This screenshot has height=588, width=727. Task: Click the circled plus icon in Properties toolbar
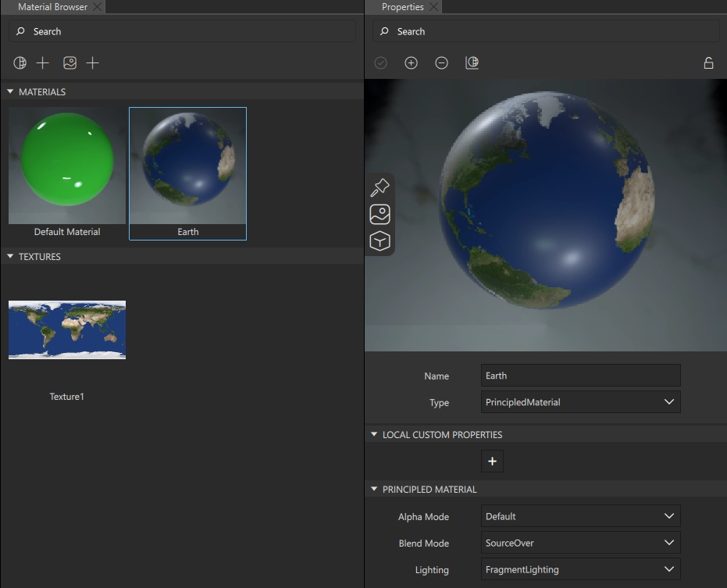tap(411, 63)
